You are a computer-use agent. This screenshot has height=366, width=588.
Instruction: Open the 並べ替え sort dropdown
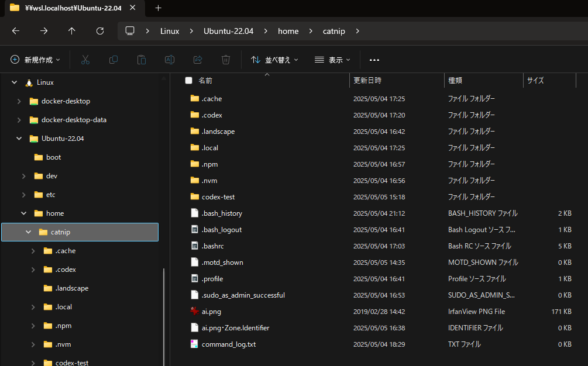pos(274,60)
